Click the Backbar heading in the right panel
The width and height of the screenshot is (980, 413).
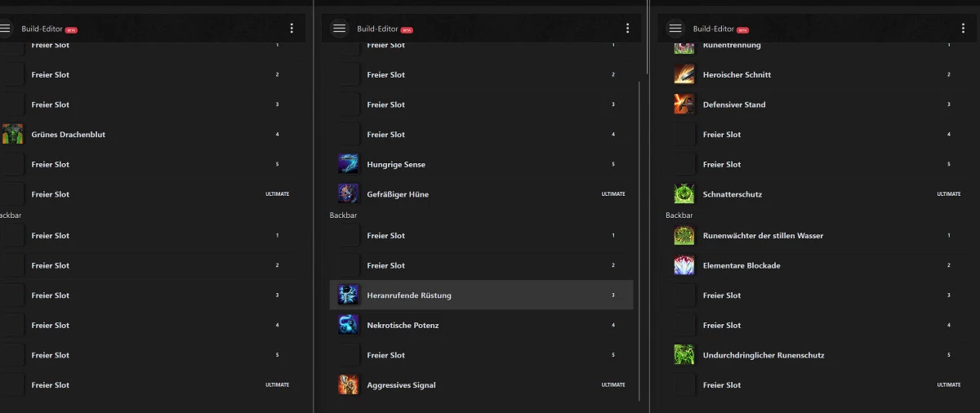[x=679, y=215]
